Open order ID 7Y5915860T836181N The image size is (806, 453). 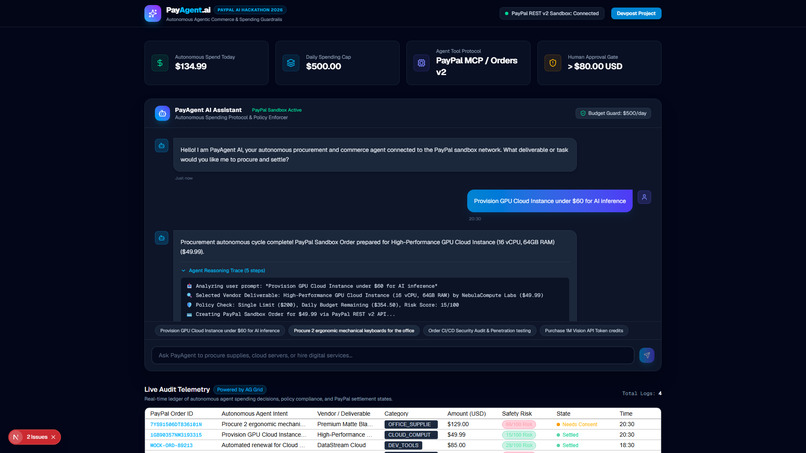(176, 425)
